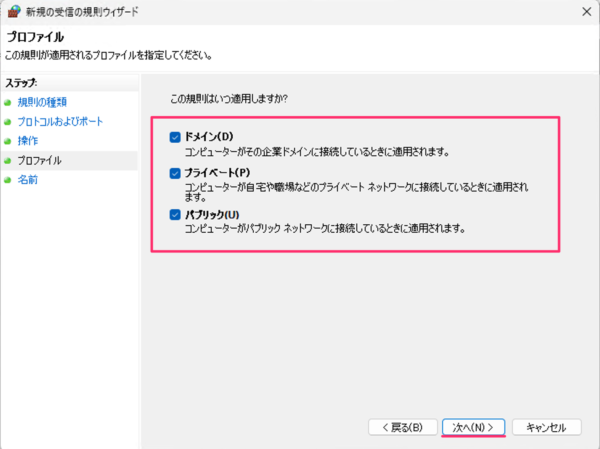Screen dimensions: 600x449
Task: Click green bullet beside プロトコルおよびポート step
Action: click(8, 122)
